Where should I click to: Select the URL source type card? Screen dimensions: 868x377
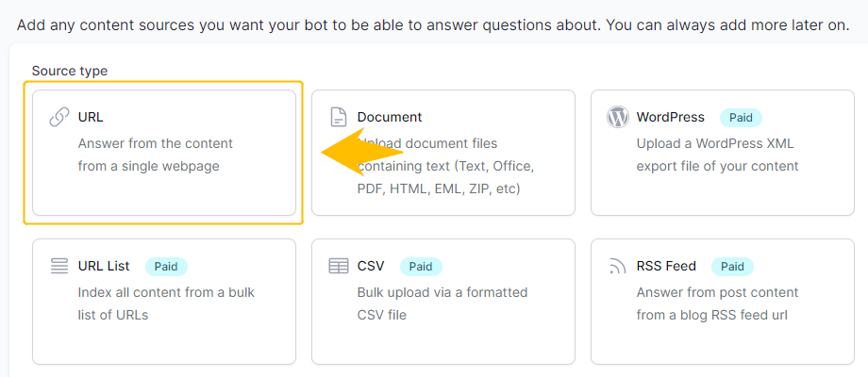(164, 153)
